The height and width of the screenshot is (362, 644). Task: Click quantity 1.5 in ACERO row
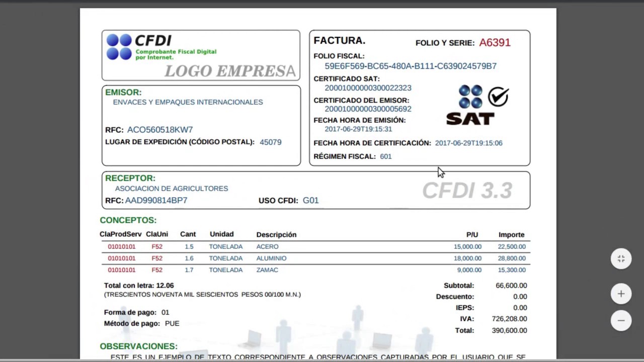189,247
